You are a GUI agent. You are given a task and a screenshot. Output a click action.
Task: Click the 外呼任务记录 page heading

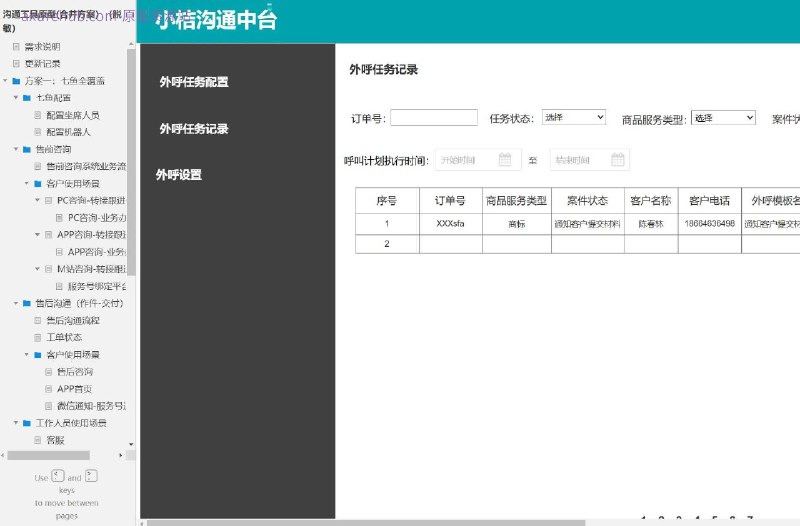384,69
